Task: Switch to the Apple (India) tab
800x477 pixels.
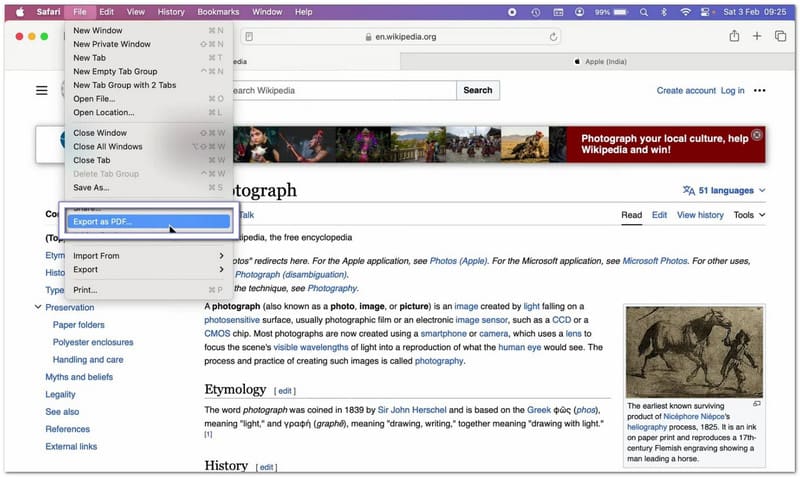Action: click(x=598, y=61)
